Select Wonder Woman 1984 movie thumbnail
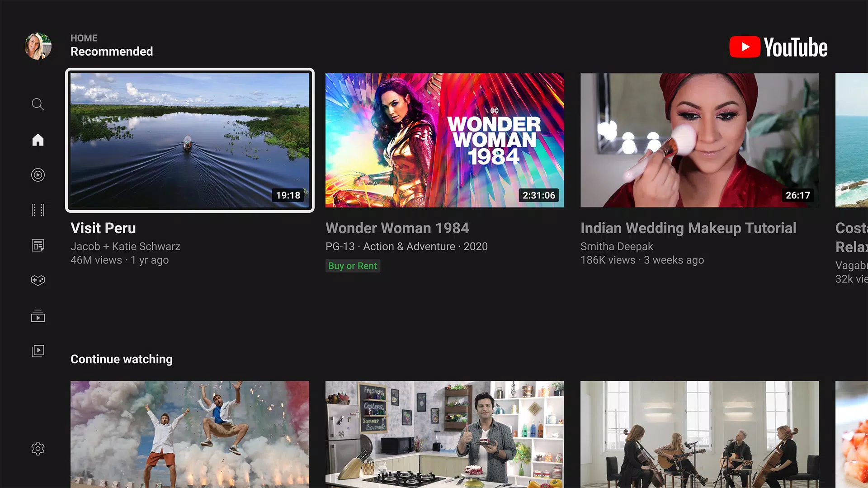The height and width of the screenshot is (488, 868). point(445,140)
